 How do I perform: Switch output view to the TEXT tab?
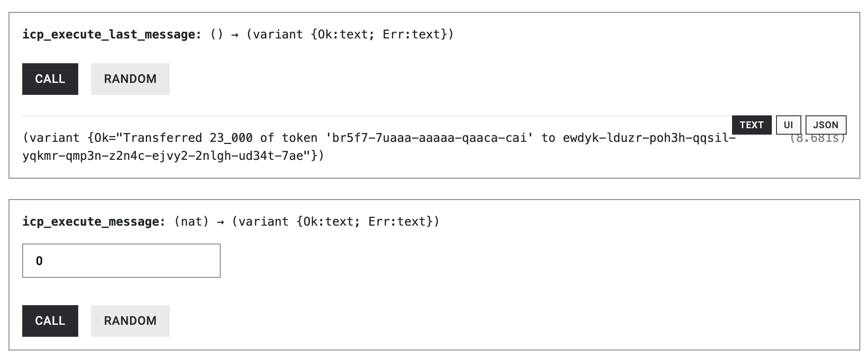tap(751, 125)
